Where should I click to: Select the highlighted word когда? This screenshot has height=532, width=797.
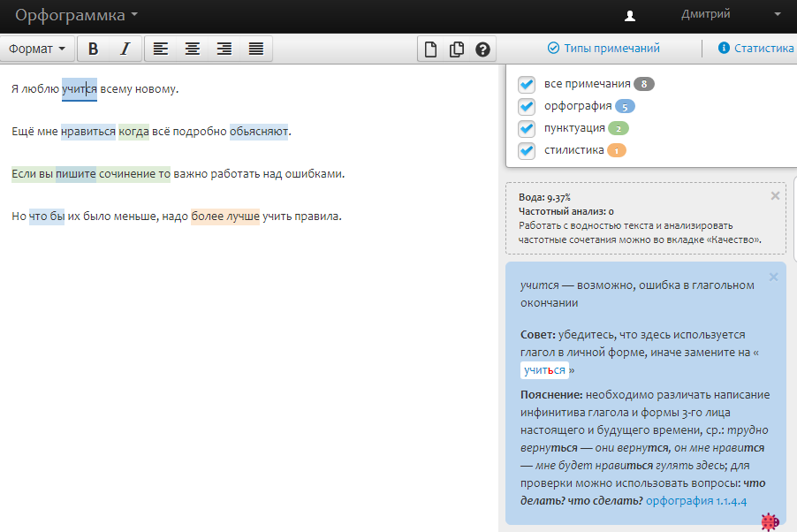coord(133,132)
